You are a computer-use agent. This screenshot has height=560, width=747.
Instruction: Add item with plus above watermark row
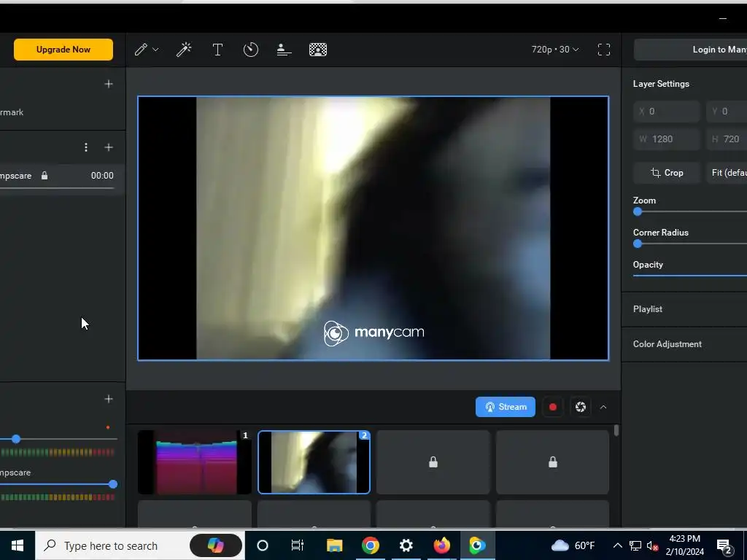(x=109, y=85)
